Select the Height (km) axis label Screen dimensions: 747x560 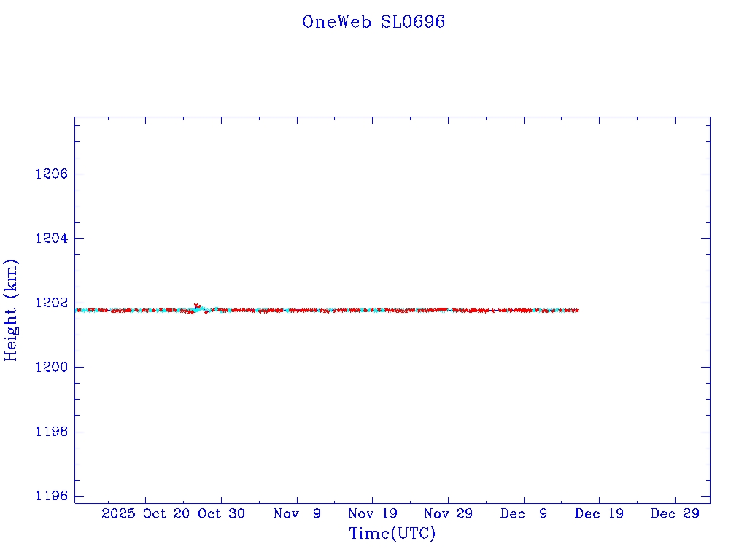(x=11, y=310)
